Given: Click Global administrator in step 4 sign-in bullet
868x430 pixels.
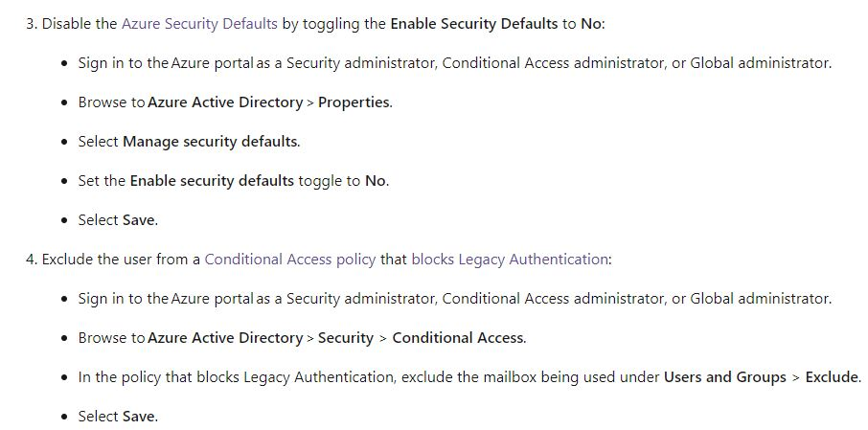Looking at the screenshot, I should pos(760,298).
